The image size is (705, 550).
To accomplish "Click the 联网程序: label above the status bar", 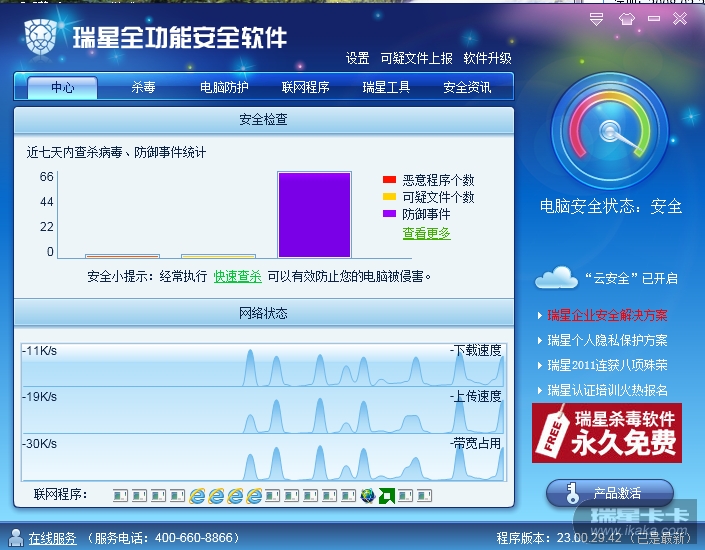I will [x=60, y=495].
